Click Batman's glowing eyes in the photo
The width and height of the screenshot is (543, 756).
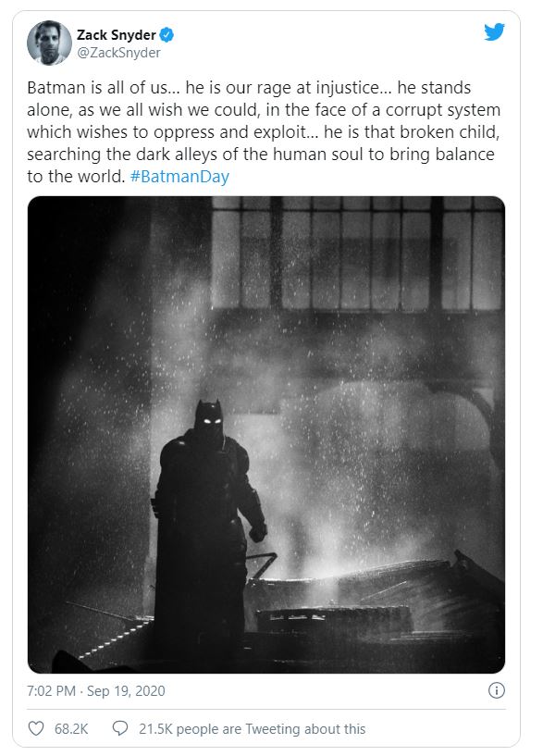pyautogui.click(x=212, y=421)
